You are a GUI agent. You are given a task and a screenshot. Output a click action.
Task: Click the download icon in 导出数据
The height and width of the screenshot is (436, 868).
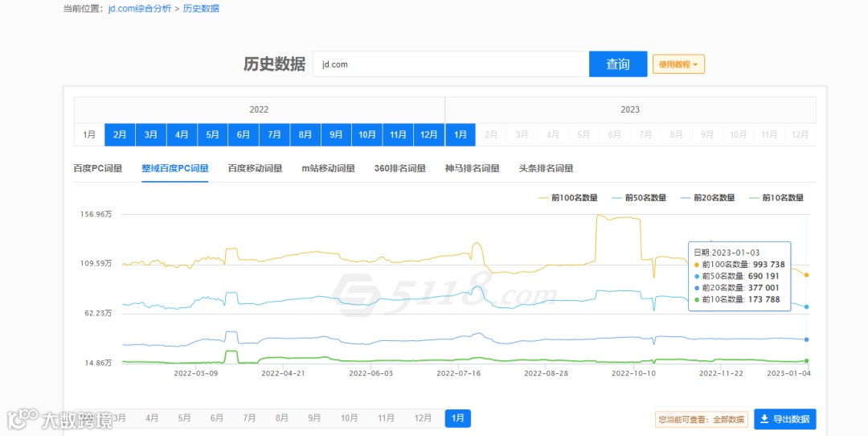764,419
